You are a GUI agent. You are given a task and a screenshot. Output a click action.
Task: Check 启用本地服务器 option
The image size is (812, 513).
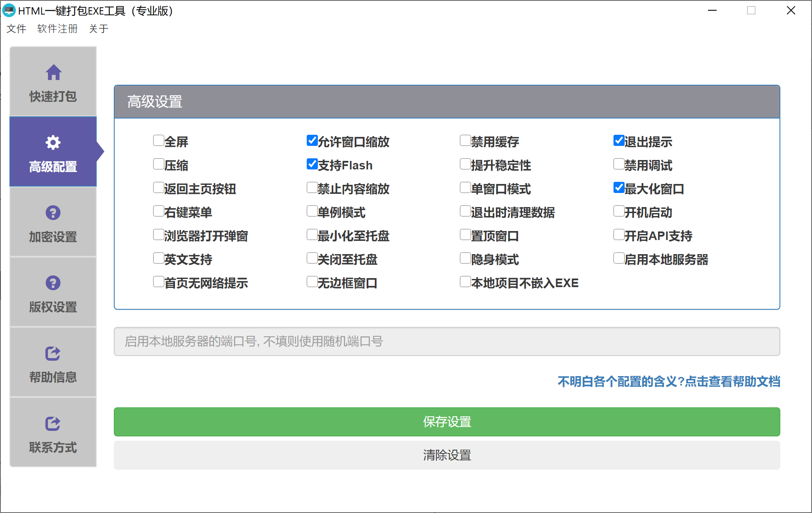(x=619, y=258)
